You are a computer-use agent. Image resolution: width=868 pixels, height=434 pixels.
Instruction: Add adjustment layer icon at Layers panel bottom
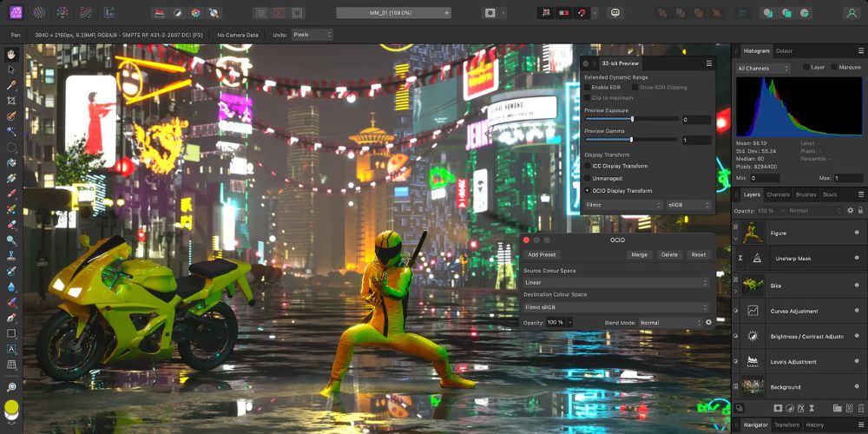pyautogui.click(x=790, y=408)
